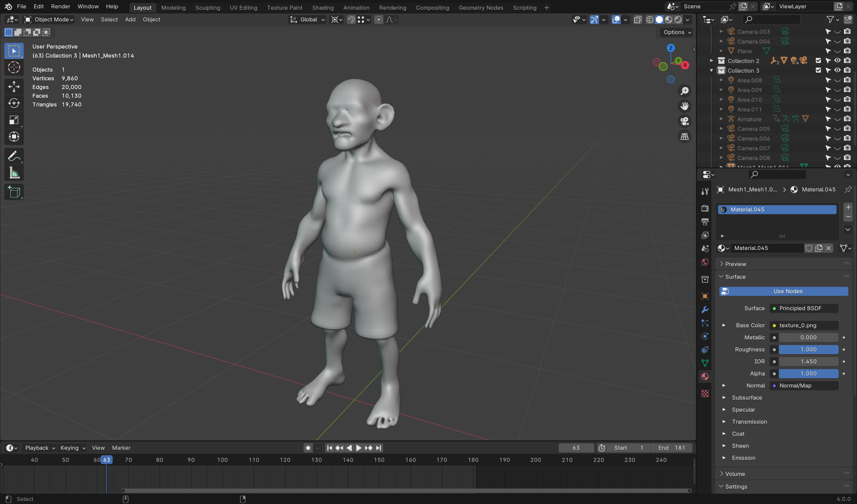The height and width of the screenshot is (504, 857).
Task: Toggle Use Nodes for material
Action: tap(784, 291)
